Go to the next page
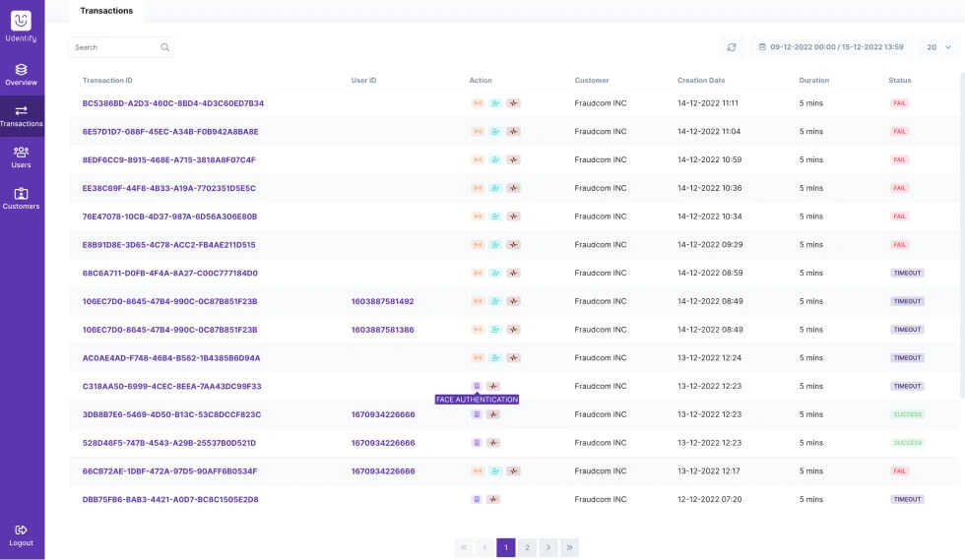This screenshot has width=965, height=560. (548, 547)
